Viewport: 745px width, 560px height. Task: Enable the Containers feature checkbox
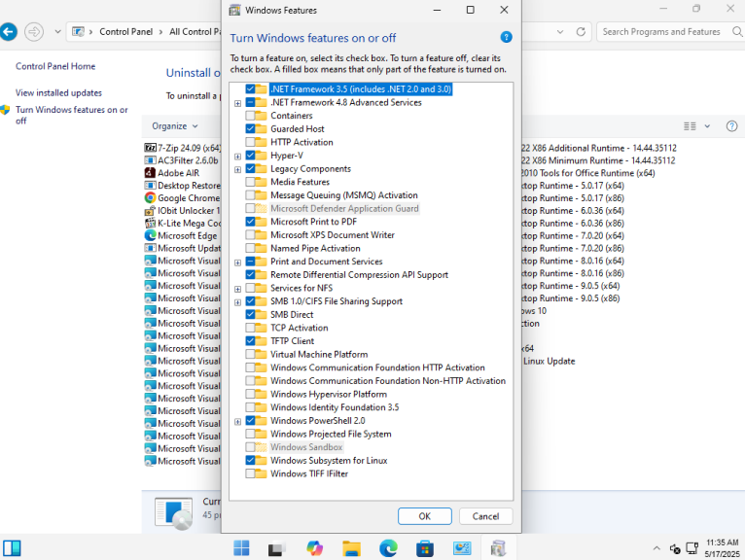[x=250, y=116]
